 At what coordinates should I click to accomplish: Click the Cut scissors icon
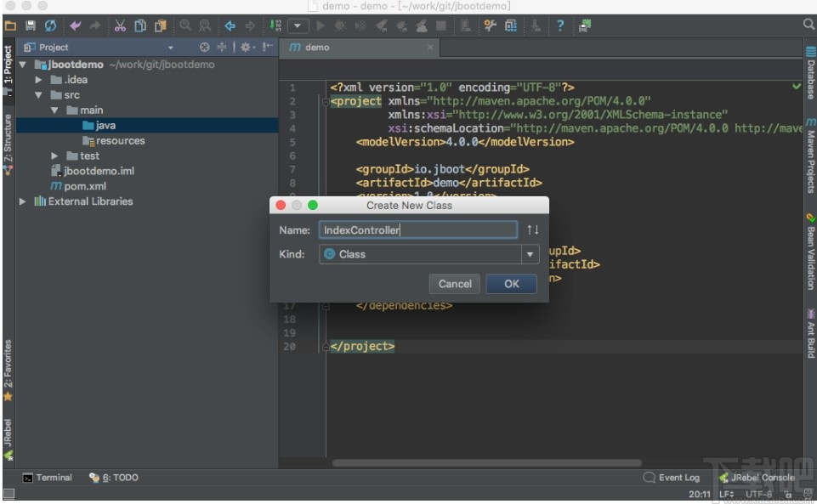(x=120, y=25)
